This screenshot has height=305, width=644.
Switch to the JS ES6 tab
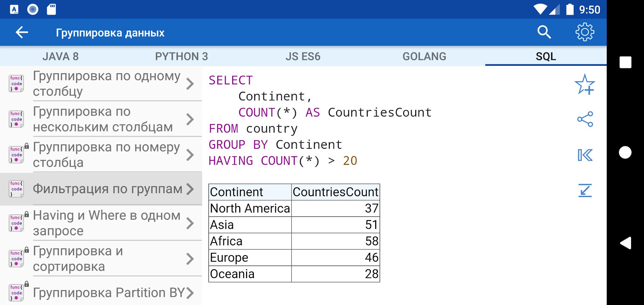pyautogui.click(x=303, y=56)
